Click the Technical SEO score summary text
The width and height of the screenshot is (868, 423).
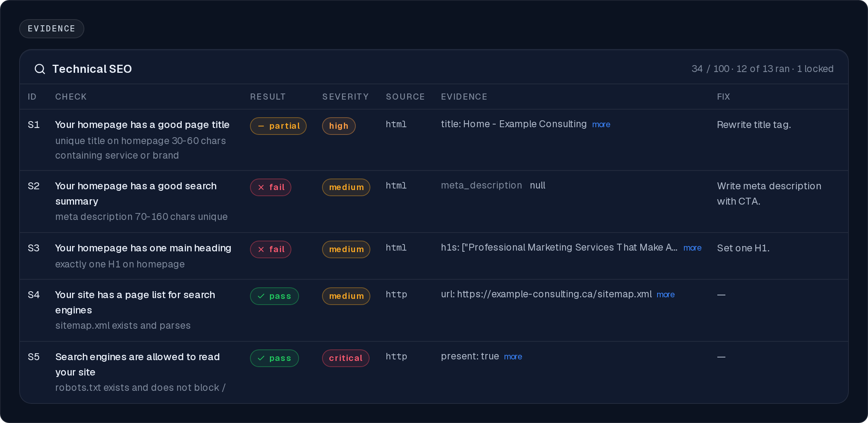tap(763, 69)
